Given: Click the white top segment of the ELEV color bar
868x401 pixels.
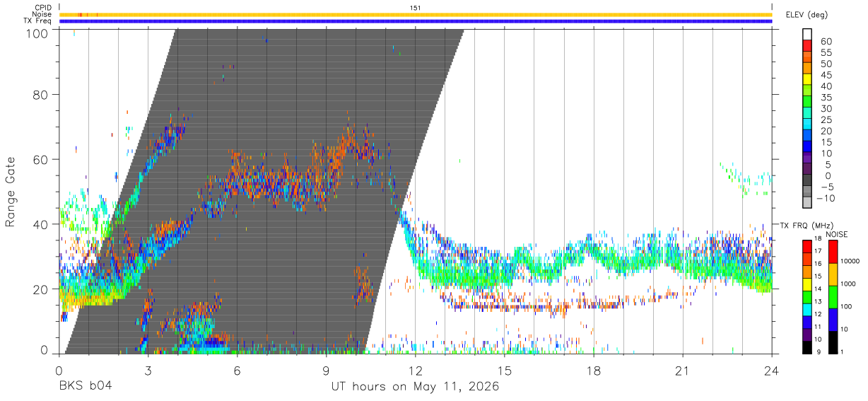Looking at the screenshot, I should point(807,35).
